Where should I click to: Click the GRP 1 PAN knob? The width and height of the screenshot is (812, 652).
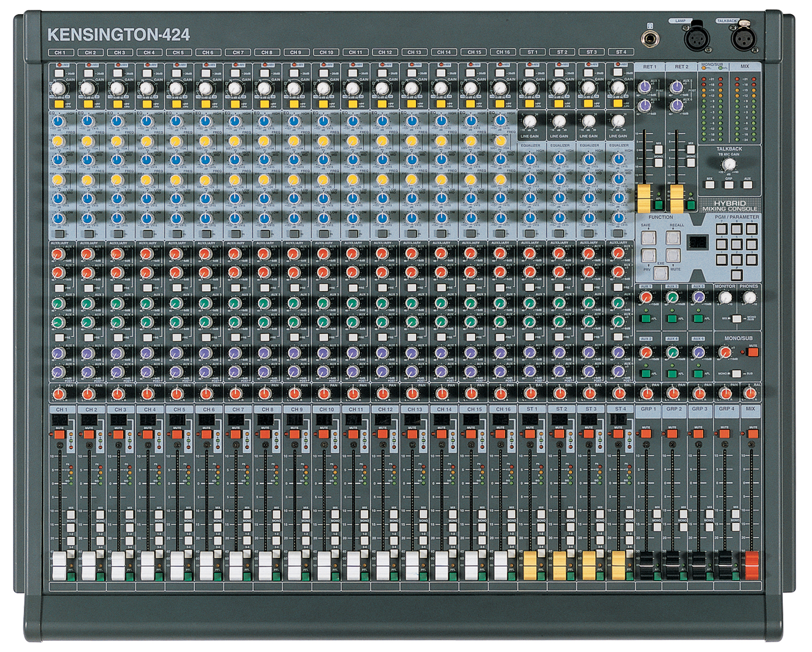coord(646,393)
